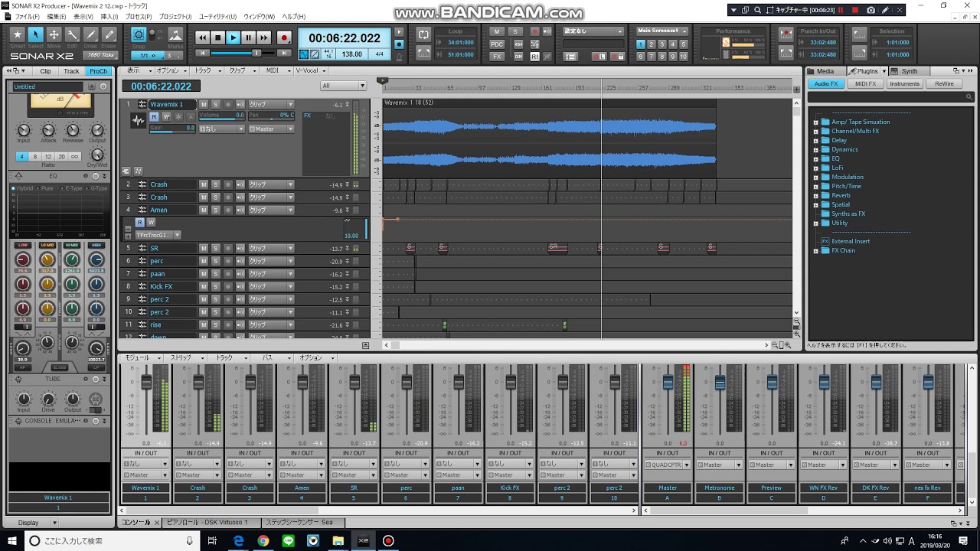The image size is (980, 551).
Task: Toggle automation Read on Wavemix 1 track
Action: coord(154,116)
